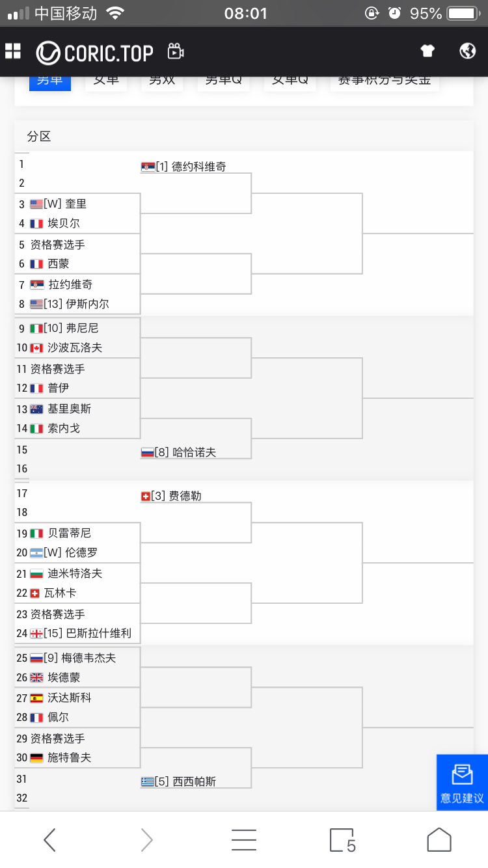Tap the 意见建议 feedback envelope button

click(462, 782)
